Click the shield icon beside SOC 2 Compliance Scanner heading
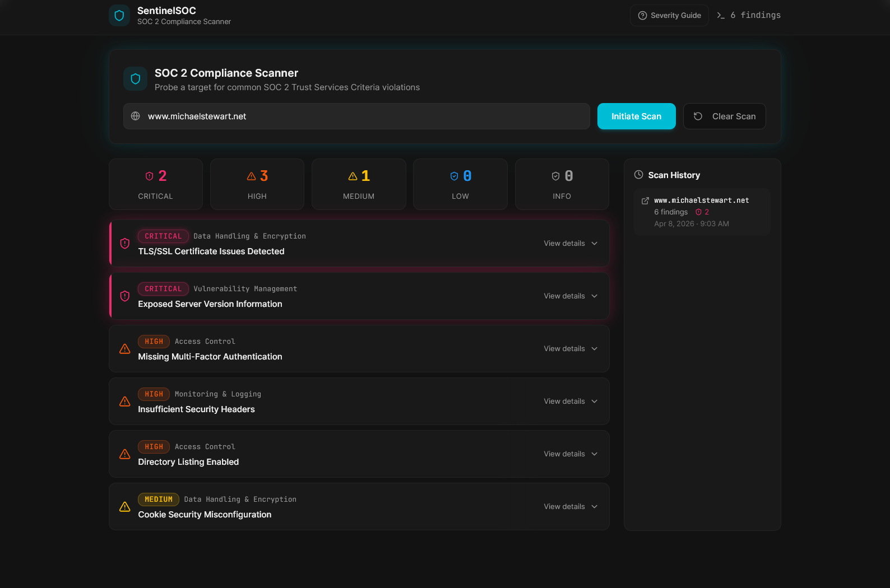Image resolution: width=890 pixels, height=588 pixels. tap(135, 79)
